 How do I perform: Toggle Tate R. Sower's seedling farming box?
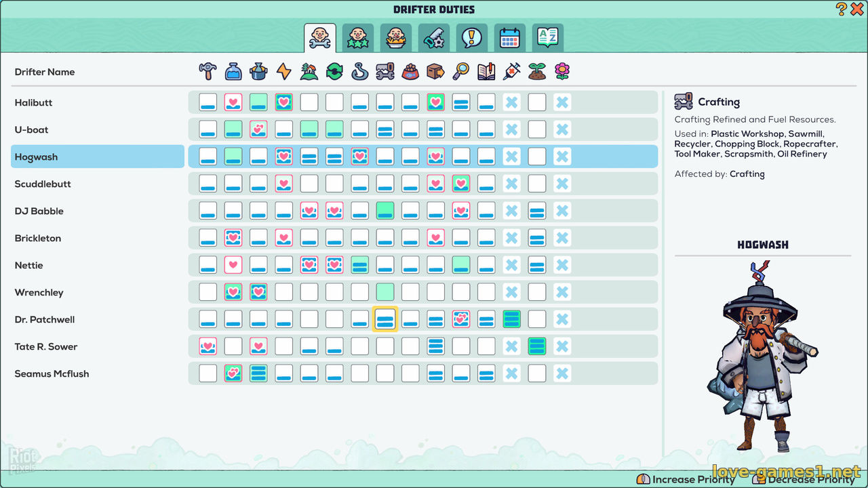click(x=537, y=346)
